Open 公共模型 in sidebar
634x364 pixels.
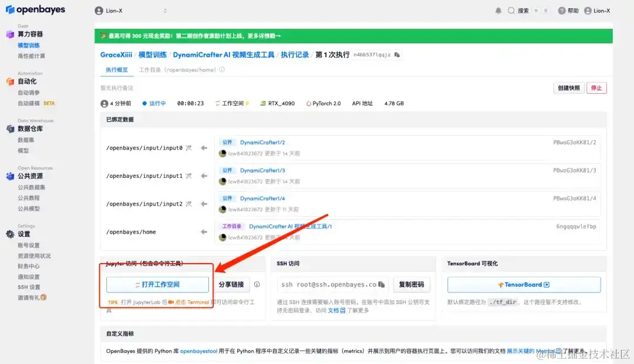point(28,208)
